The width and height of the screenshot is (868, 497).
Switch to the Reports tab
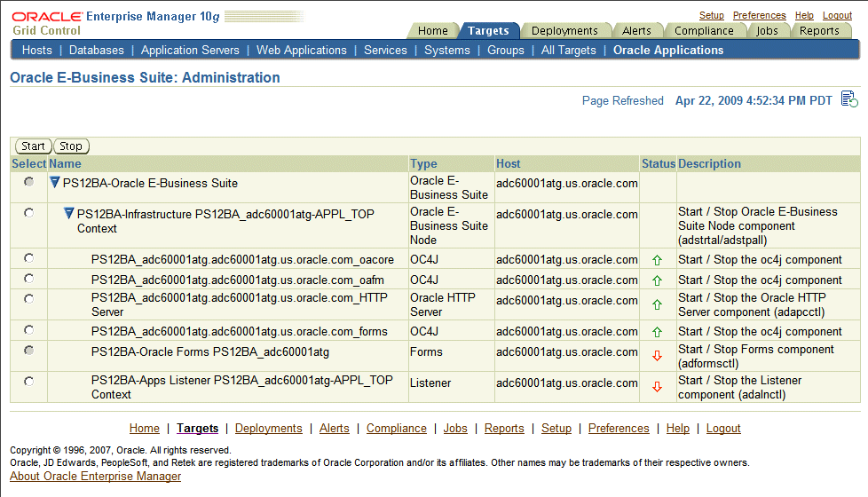pyautogui.click(x=819, y=31)
